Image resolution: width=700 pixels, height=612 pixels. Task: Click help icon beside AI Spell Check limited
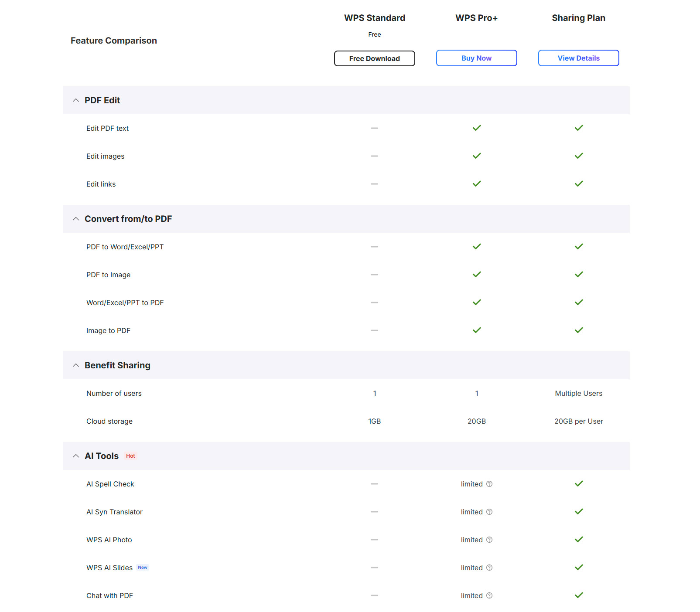coord(489,484)
